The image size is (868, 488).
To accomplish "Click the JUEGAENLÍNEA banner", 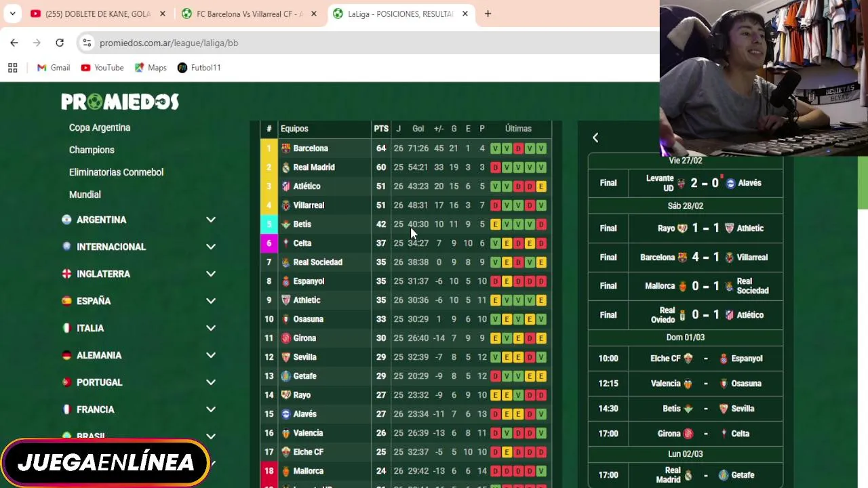I will pos(106,463).
